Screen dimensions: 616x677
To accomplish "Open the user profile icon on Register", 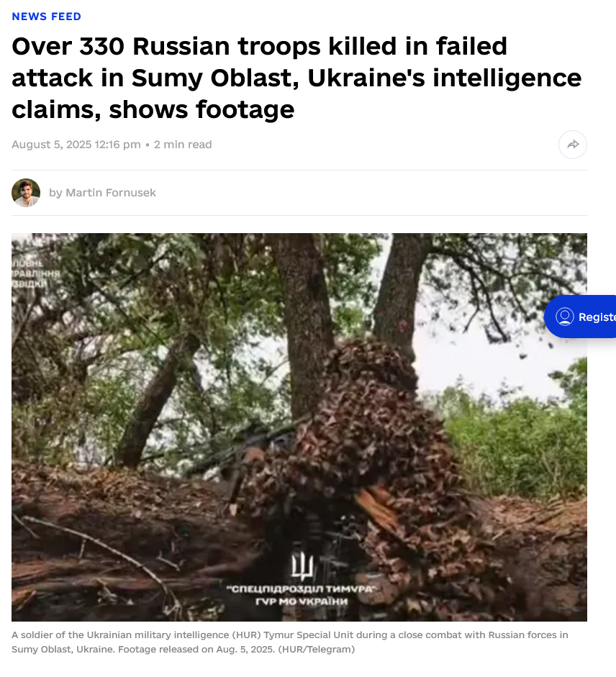I will 564,317.
